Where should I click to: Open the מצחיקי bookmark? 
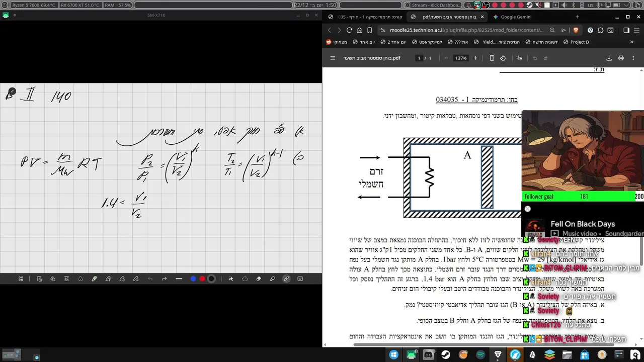(x=337, y=42)
